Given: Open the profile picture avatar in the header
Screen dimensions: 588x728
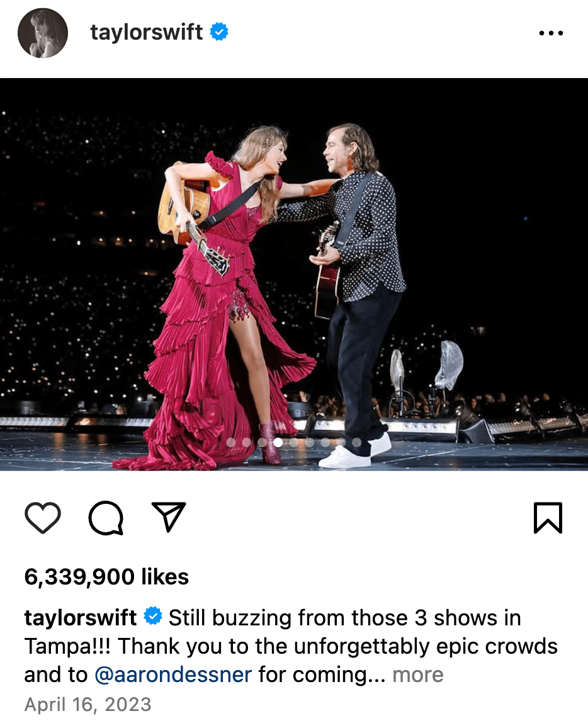Looking at the screenshot, I should pos(43,33).
